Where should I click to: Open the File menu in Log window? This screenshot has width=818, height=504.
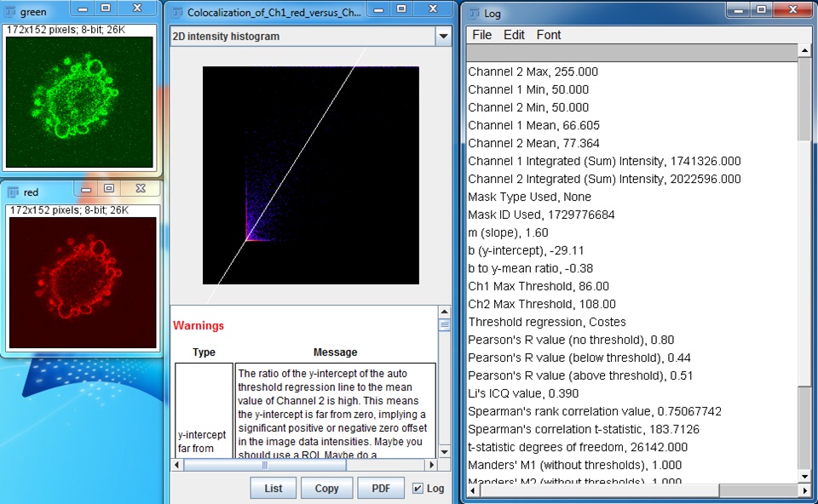pos(482,35)
